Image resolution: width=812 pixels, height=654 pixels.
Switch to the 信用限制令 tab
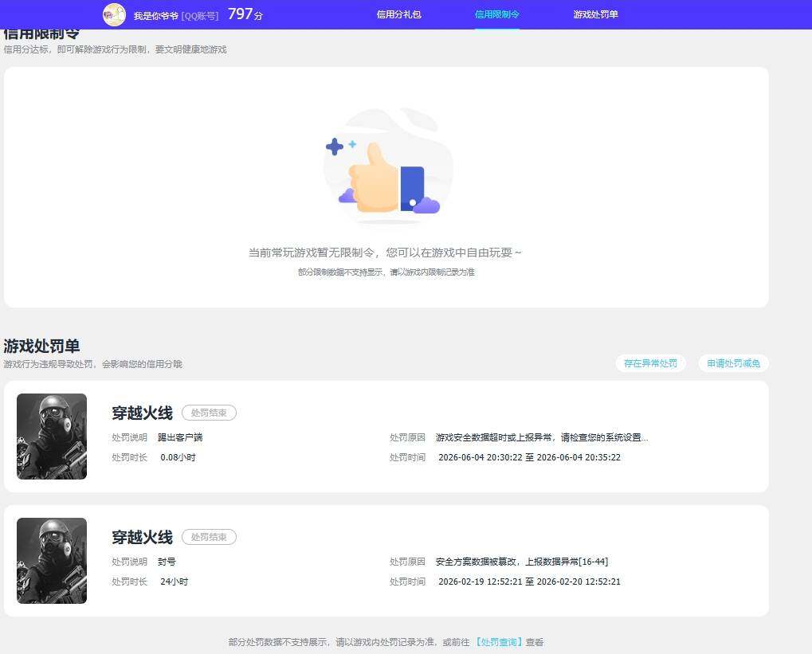coord(496,14)
